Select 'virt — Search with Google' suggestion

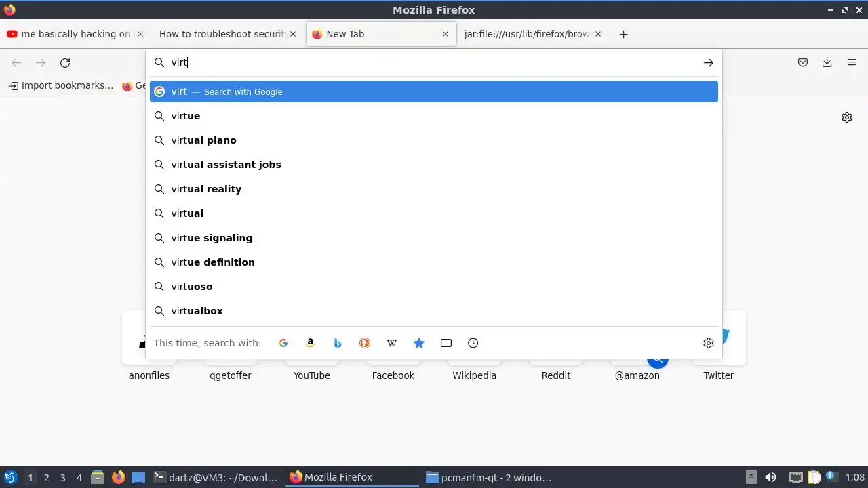click(434, 91)
